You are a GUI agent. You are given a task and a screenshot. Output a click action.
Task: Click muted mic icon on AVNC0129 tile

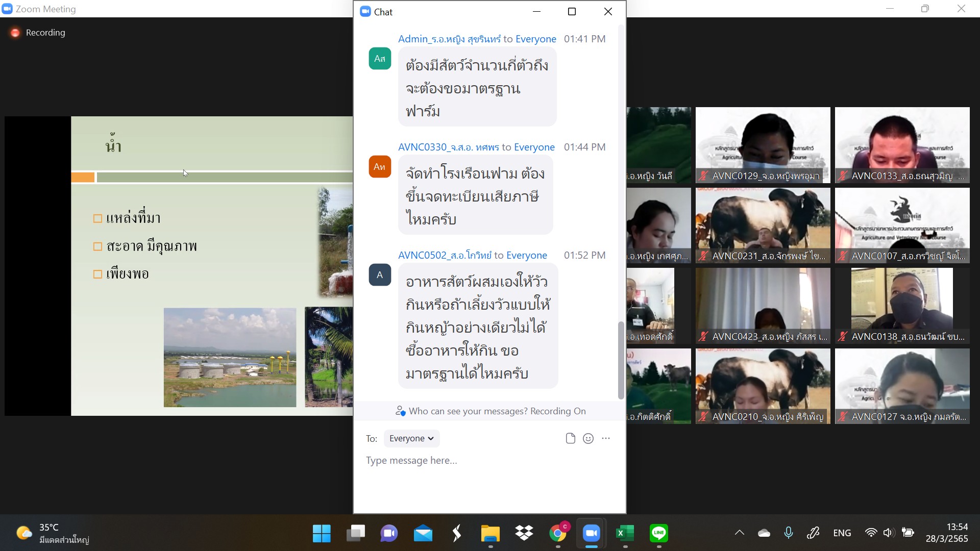coord(704,176)
